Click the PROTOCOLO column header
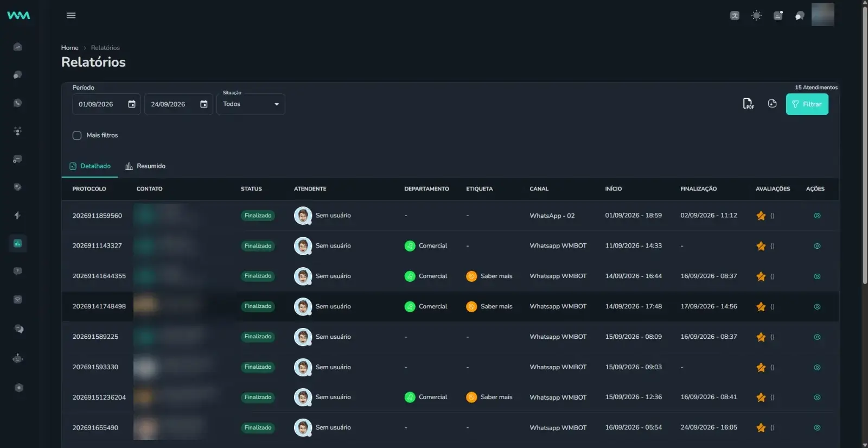 [x=89, y=189]
